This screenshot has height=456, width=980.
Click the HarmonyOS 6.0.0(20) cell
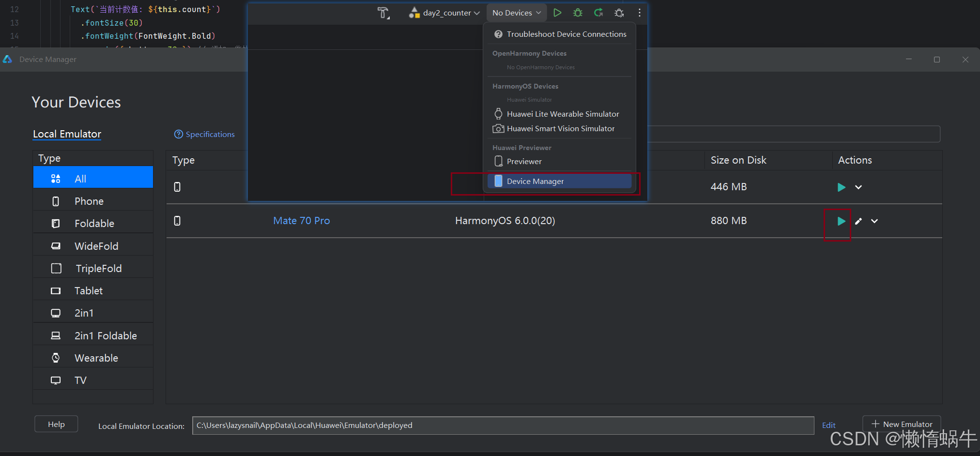pyautogui.click(x=505, y=221)
